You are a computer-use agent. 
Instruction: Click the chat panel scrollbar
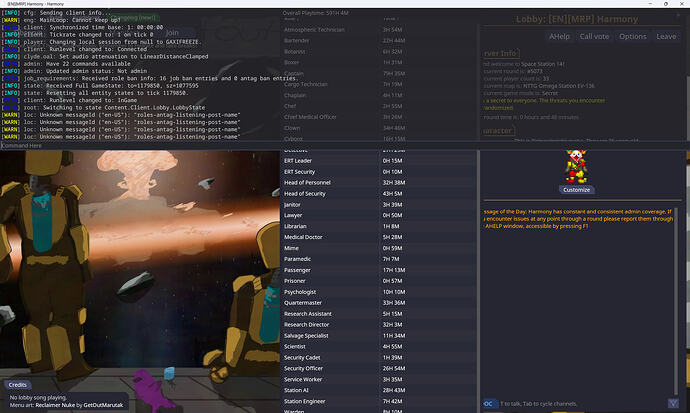[x=676, y=301]
